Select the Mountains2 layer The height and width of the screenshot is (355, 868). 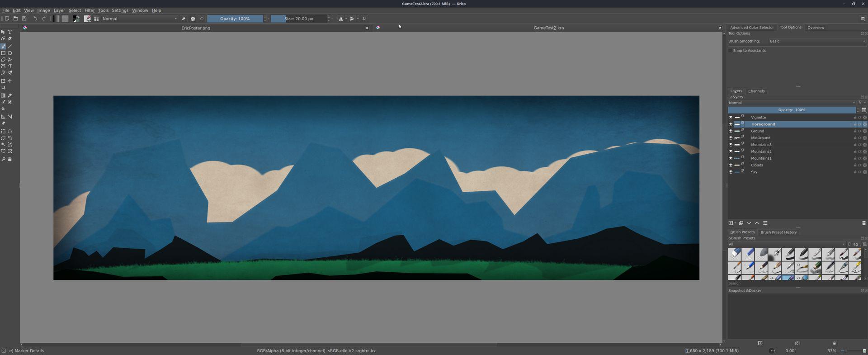(761, 151)
